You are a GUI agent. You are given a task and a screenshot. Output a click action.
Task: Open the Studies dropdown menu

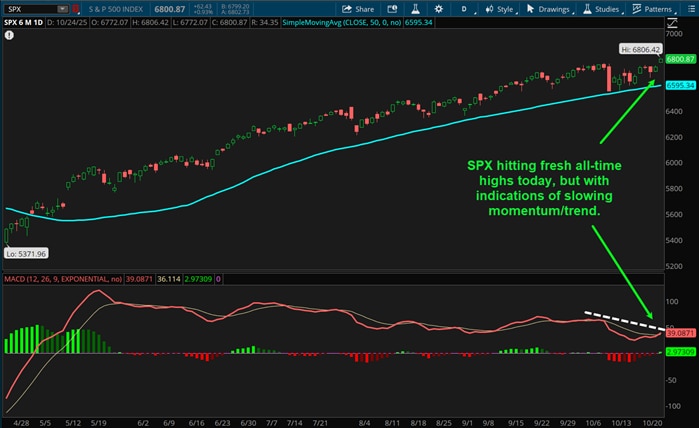click(x=603, y=9)
